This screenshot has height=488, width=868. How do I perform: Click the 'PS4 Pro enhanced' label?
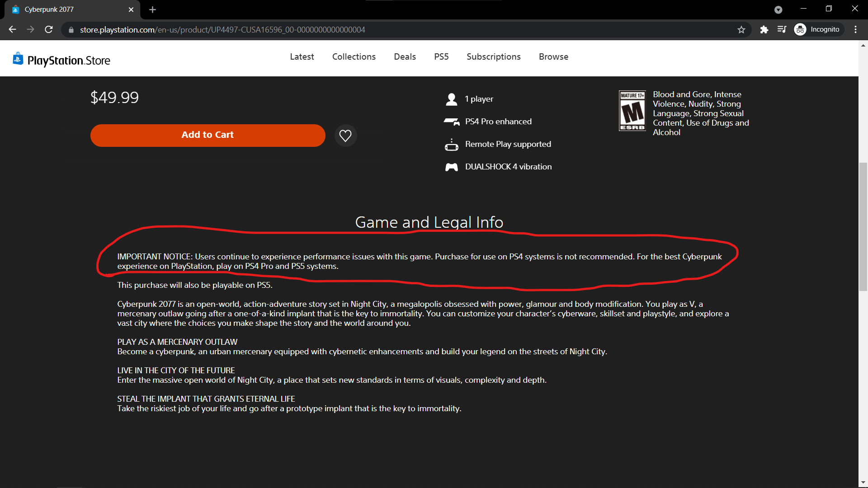(498, 122)
